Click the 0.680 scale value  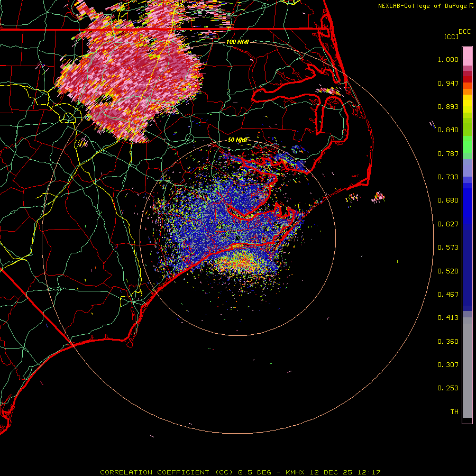click(448, 200)
